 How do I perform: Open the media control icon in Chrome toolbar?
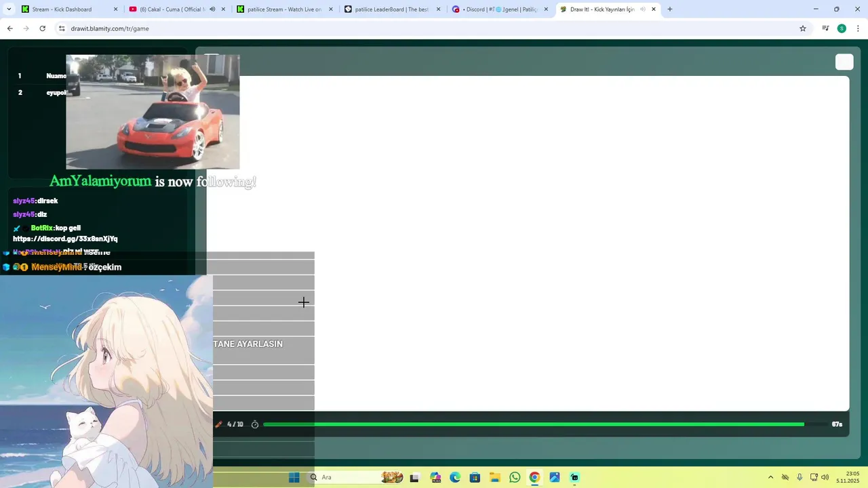(x=825, y=28)
